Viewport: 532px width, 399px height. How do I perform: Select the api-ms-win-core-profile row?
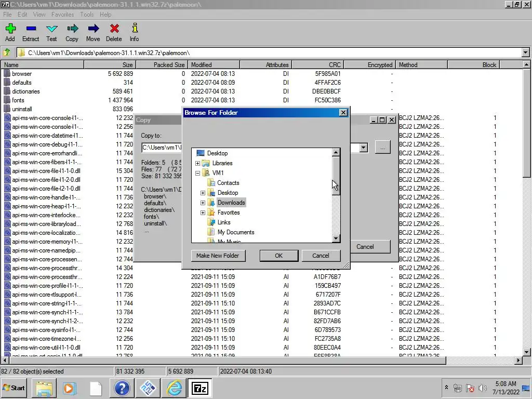[x=261, y=286]
